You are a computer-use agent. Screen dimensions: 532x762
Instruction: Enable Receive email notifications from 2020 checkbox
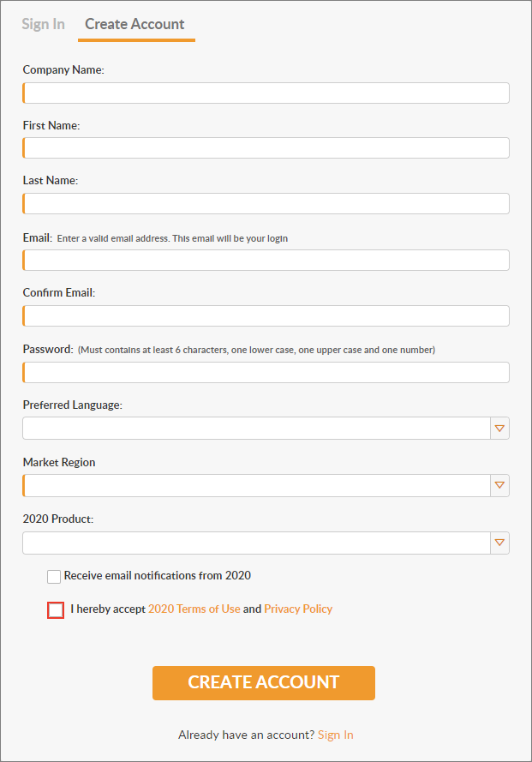pyautogui.click(x=54, y=576)
